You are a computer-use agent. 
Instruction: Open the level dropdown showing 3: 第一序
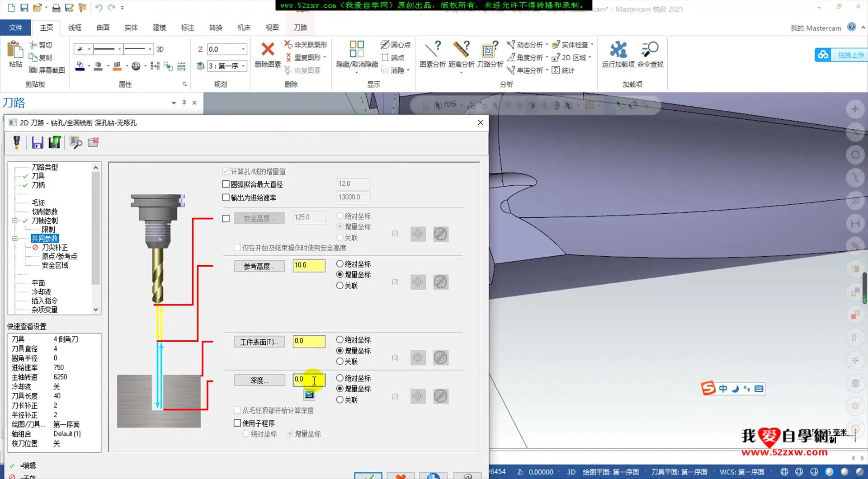(x=243, y=66)
